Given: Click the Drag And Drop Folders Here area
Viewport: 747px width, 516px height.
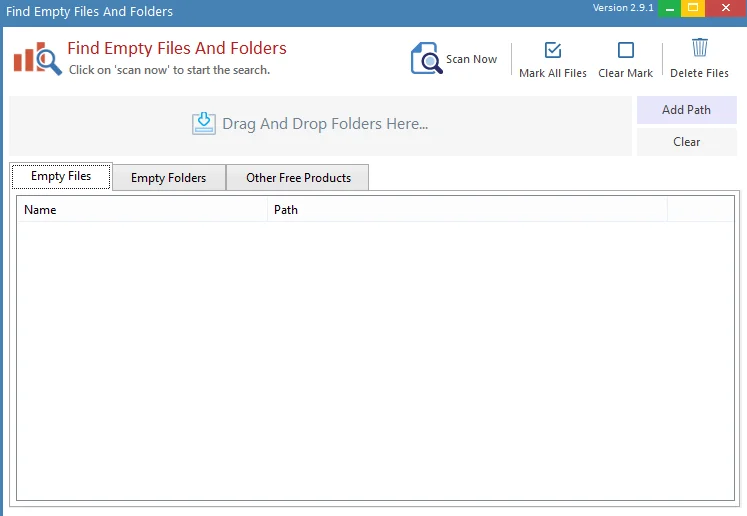Looking at the screenshot, I should (x=320, y=126).
